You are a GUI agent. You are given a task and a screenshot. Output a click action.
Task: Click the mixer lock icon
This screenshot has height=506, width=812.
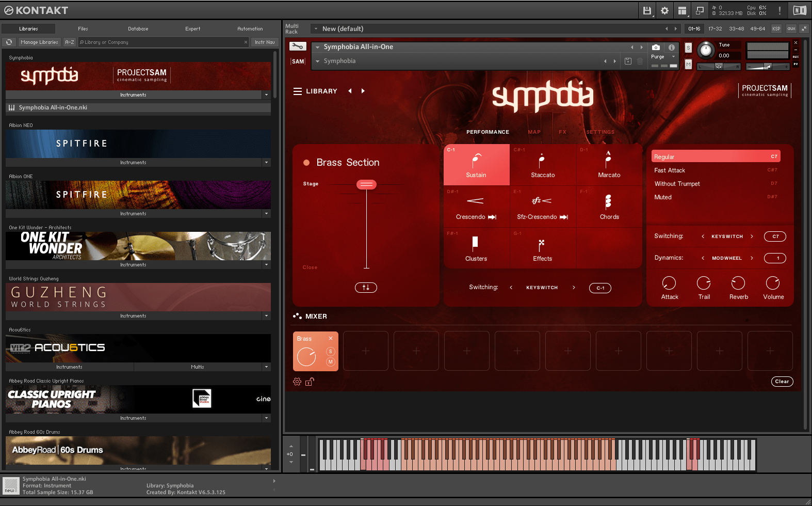(x=310, y=382)
